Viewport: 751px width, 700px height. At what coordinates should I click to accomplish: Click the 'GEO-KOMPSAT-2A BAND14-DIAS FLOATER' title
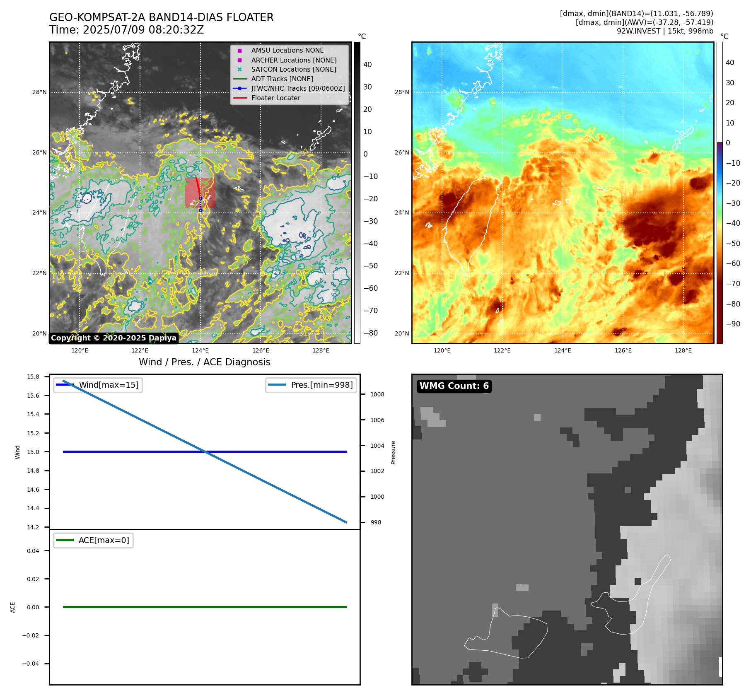(162, 17)
